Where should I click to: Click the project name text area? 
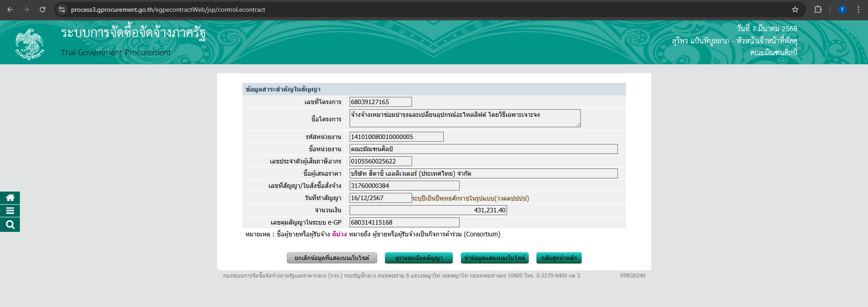[x=465, y=118]
